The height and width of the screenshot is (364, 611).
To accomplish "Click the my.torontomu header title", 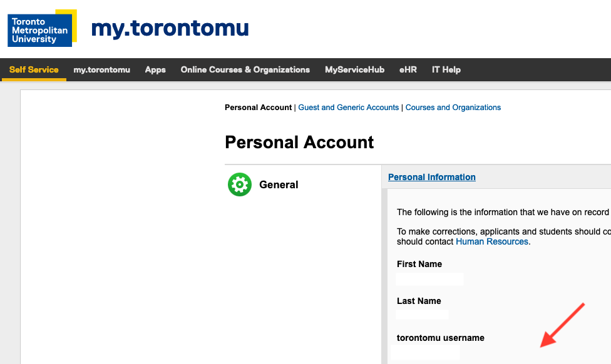I will (170, 28).
